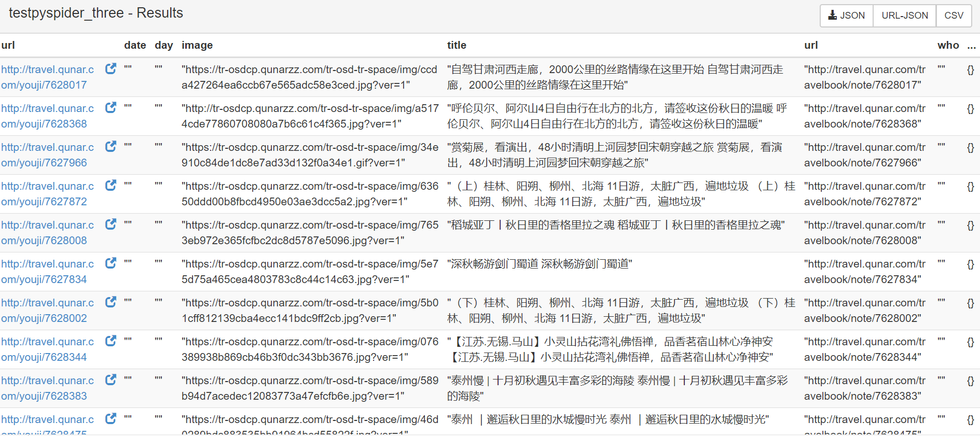Select the {} cell in row 7627872
The height and width of the screenshot is (436, 980).
click(x=970, y=187)
